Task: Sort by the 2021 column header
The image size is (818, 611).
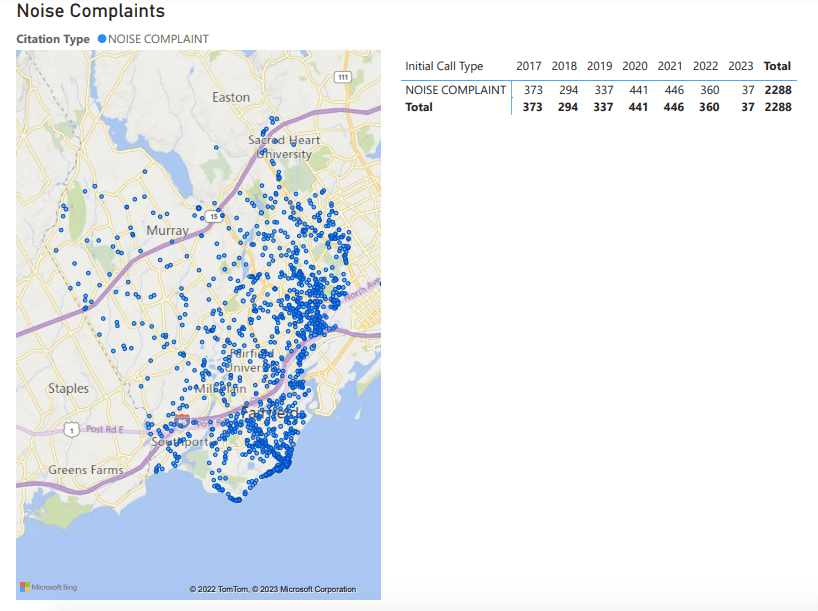Action: [x=670, y=66]
